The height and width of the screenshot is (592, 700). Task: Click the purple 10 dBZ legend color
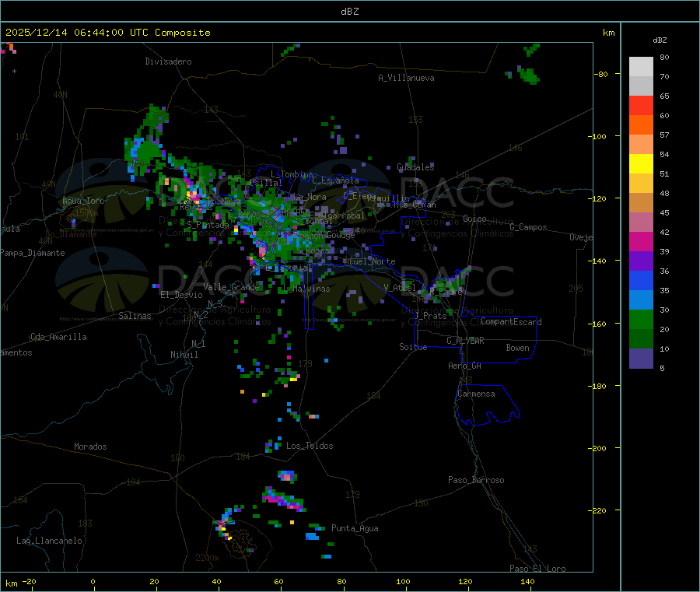[641, 358]
